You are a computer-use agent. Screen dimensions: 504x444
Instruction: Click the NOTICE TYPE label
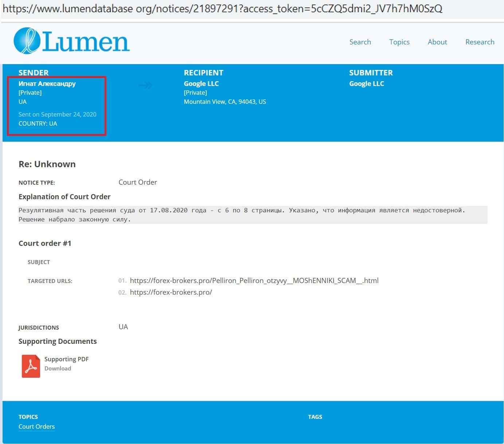[37, 183]
